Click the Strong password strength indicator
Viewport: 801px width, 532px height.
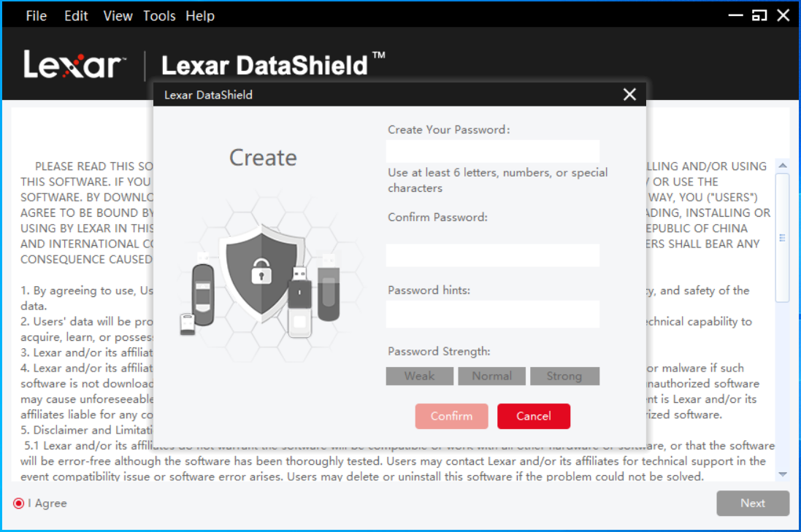pos(564,377)
